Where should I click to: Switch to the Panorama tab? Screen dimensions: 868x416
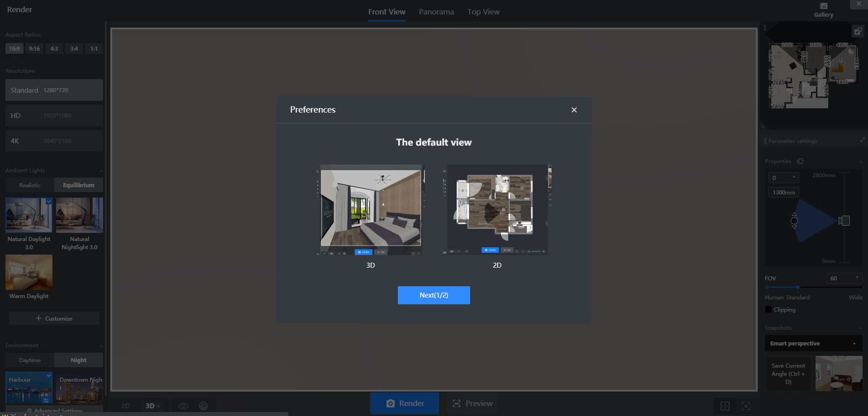tap(436, 12)
